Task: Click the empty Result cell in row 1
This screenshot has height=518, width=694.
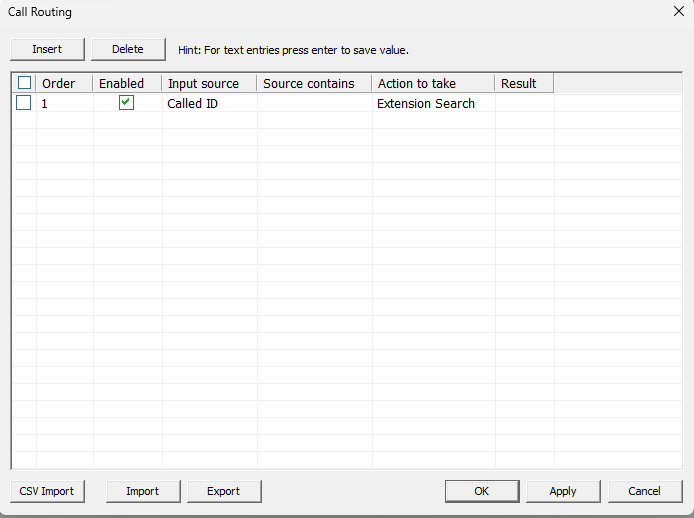Action: coord(524,103)
